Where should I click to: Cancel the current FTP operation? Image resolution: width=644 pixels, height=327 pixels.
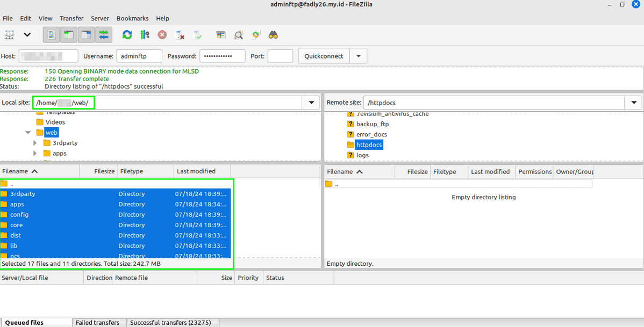162,34
